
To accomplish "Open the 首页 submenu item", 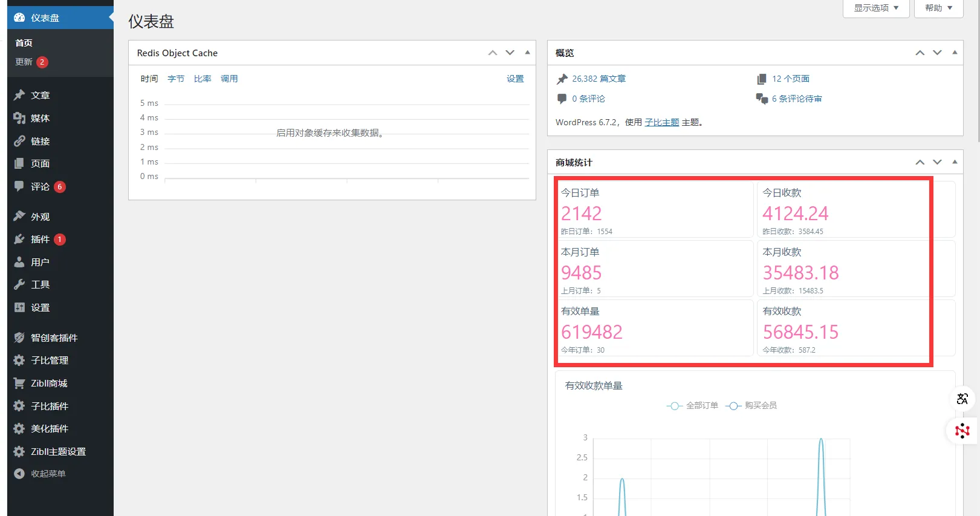I will 24,43.
